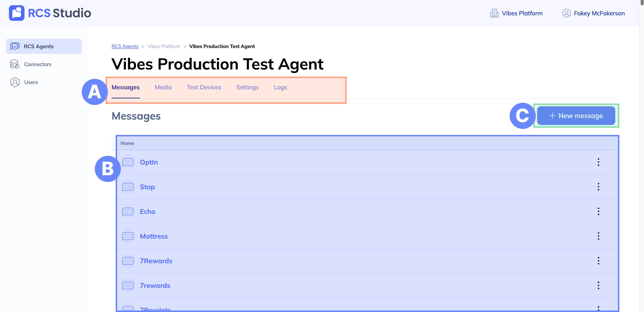Image resolution: width=644 pixels, height=312 pixels.
Task: Show the kebab menu for 7Rewards
Action: click(x=598, y=261)
